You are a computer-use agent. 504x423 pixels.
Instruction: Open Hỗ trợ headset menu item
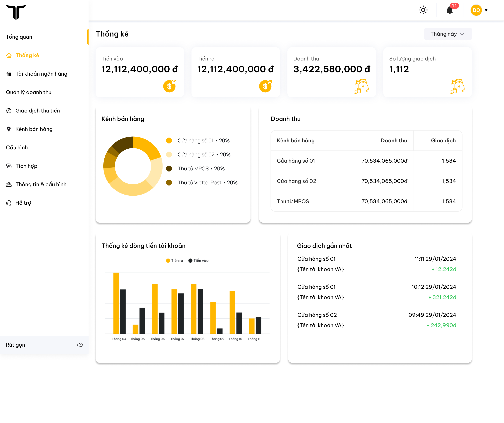[23, 203]
